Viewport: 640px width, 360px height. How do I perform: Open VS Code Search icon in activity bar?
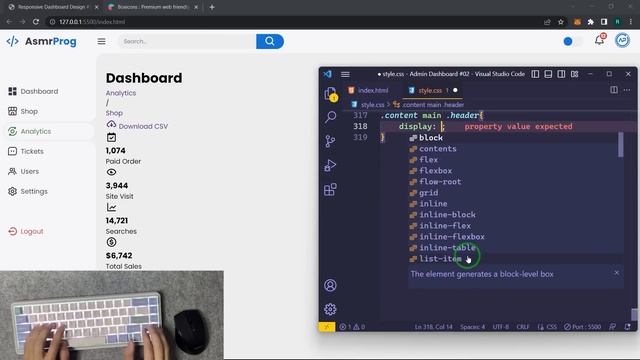coord(330,117)
